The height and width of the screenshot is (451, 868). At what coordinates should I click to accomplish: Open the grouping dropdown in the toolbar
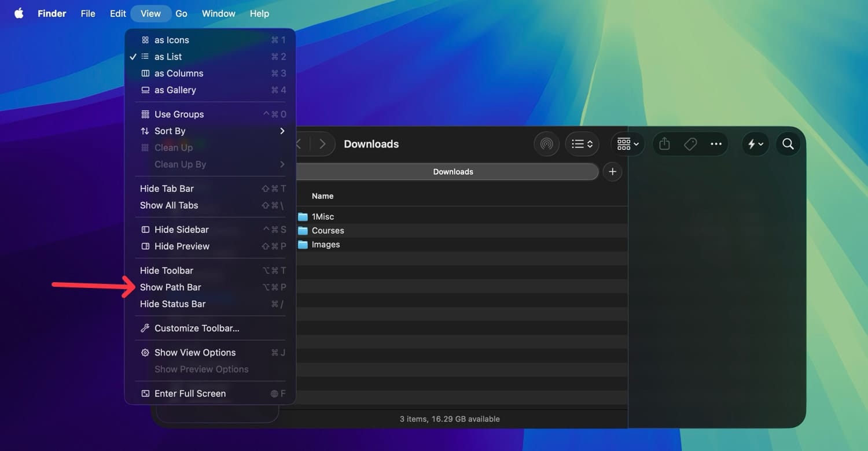(x=627, y=143)
